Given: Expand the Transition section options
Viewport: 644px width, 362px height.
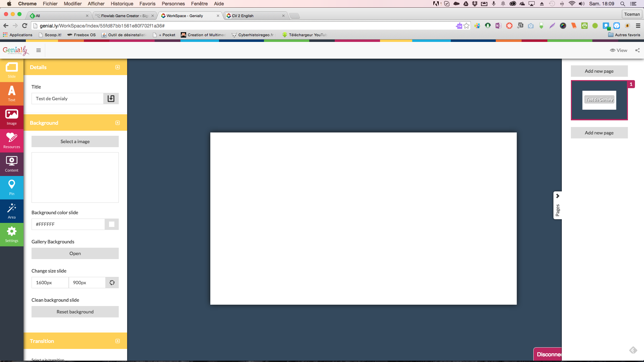Looking at the screenshot, I should click(117, 341).
